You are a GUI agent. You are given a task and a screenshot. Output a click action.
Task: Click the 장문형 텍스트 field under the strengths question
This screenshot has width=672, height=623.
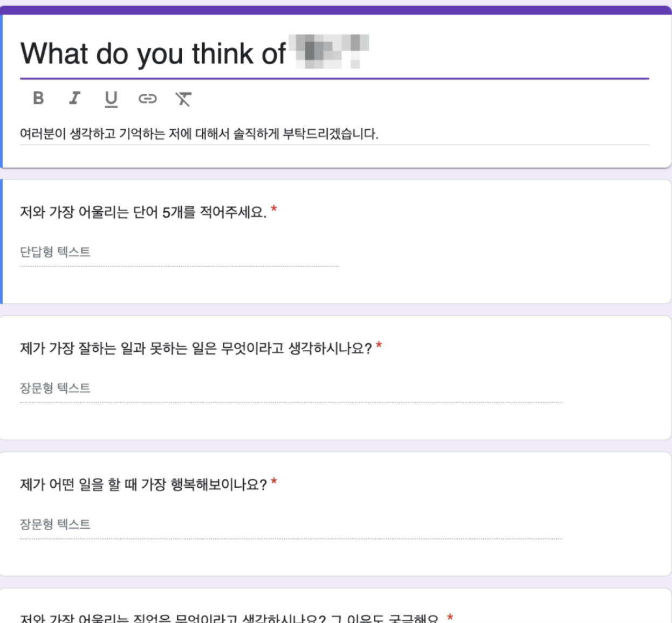pyautogui.click(x=291, y=389)
